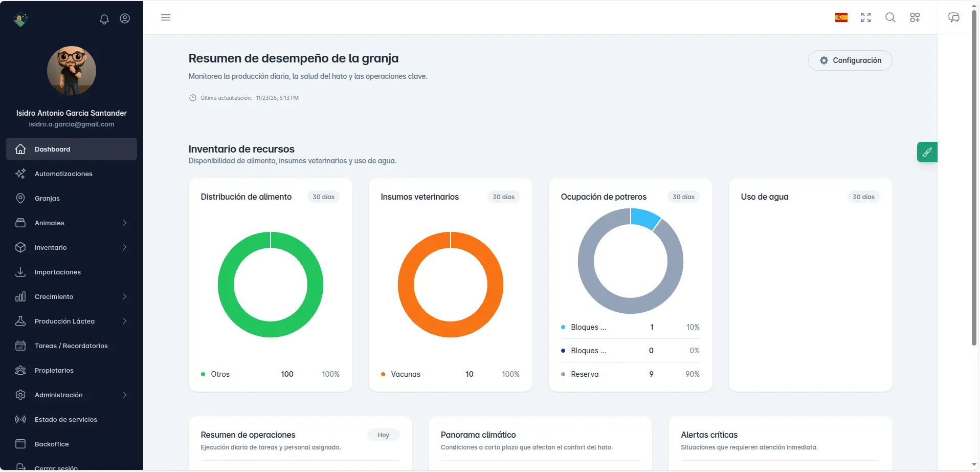980x472 pixels.
Task: Click the floating paintbrush theme icon
Action: 927,152
